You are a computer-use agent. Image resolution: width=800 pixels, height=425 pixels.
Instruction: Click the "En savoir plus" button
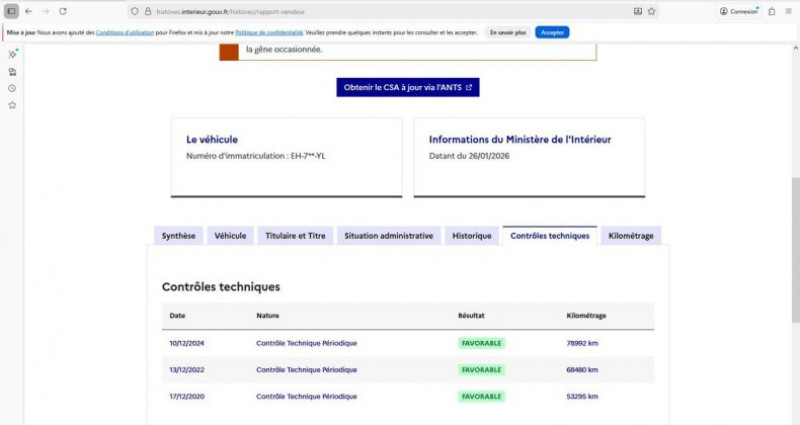[x=507, y=32]
